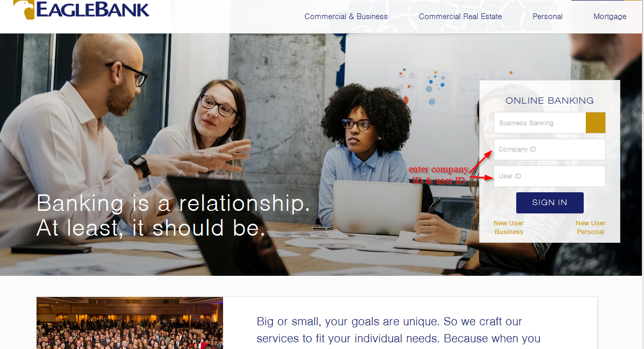The width and height of the screenshot is (644, 349).
Task: Follow the New User Personal link
Action: click(x=590, y=227)
